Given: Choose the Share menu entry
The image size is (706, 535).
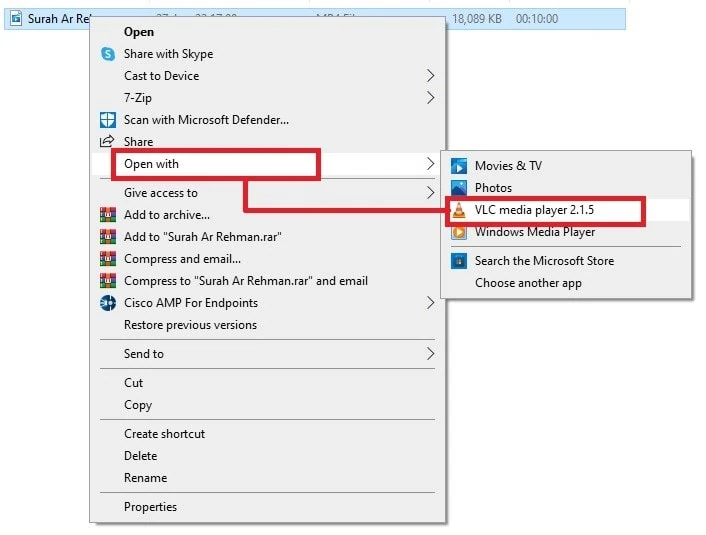Looking at the screenshot, I should point(267,141).
